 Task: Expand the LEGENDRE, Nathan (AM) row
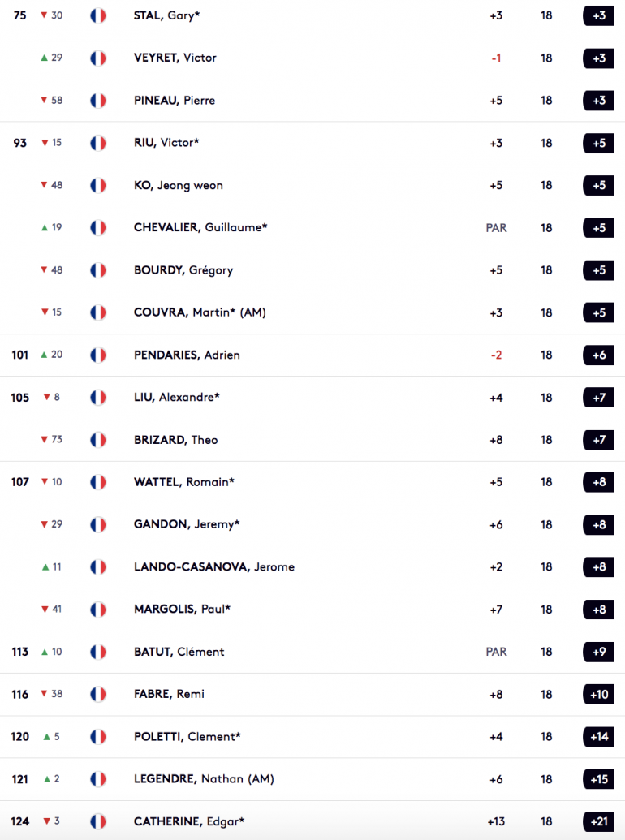(x=312, y=779)
